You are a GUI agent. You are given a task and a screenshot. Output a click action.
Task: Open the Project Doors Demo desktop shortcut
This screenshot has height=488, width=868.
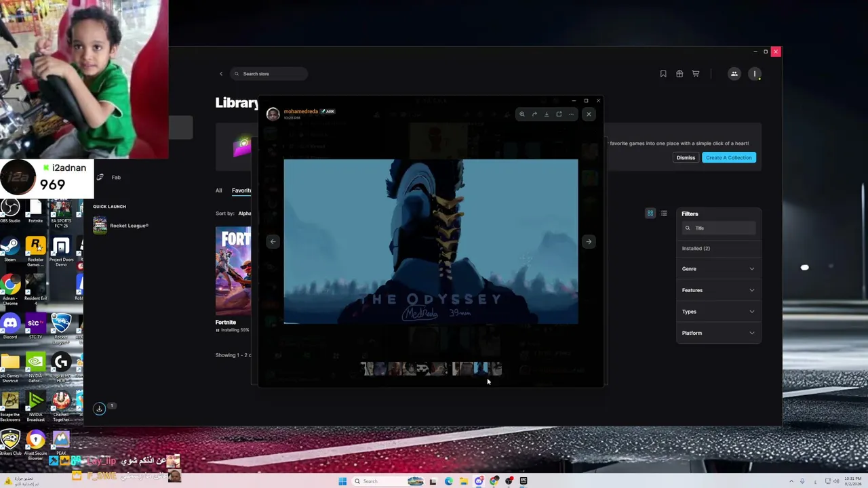(61, 251)
